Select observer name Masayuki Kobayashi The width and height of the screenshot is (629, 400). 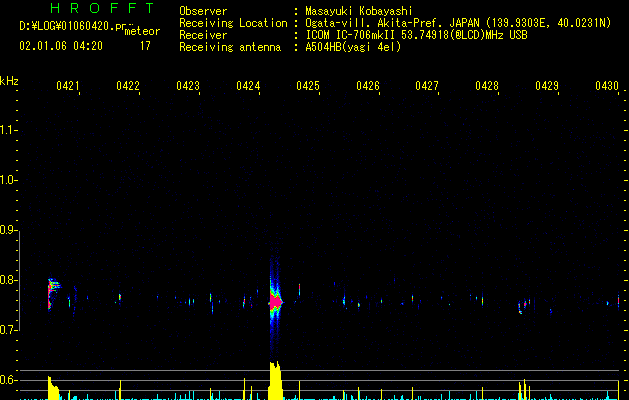[359, 11]
